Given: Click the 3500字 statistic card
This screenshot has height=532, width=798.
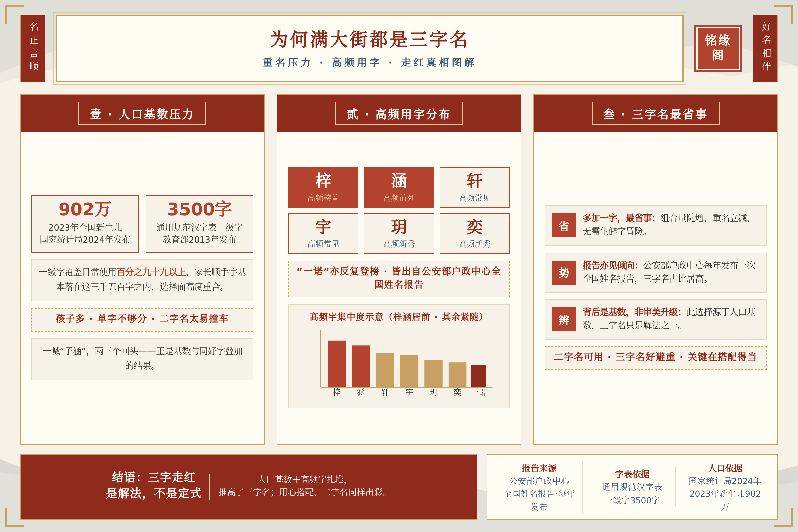Looking at the screenshot, I should (x=199, y=223).
